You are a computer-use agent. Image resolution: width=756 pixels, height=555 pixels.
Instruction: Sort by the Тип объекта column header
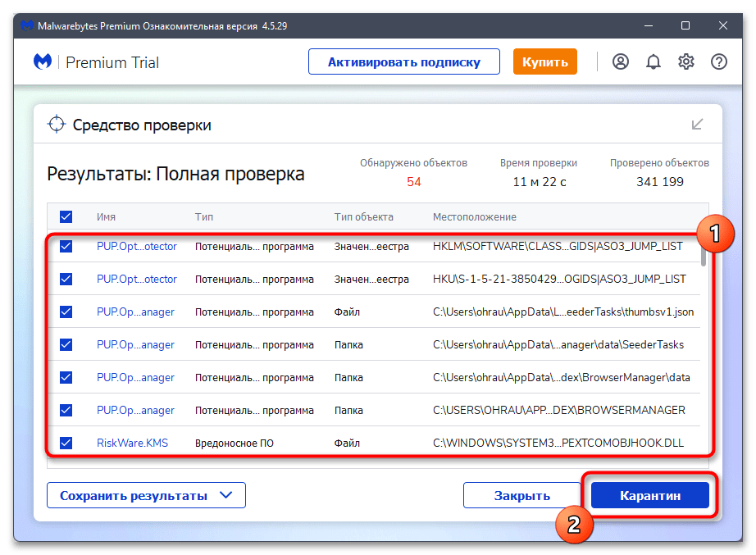click(x=363, y=217)
